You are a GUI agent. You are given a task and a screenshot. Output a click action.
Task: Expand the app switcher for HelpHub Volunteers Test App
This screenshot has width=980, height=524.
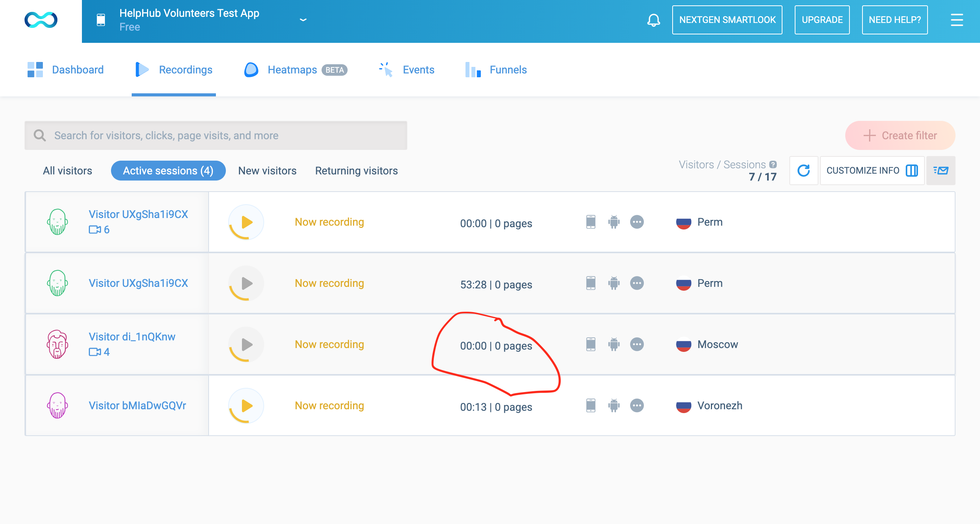[x=303, y=20]
